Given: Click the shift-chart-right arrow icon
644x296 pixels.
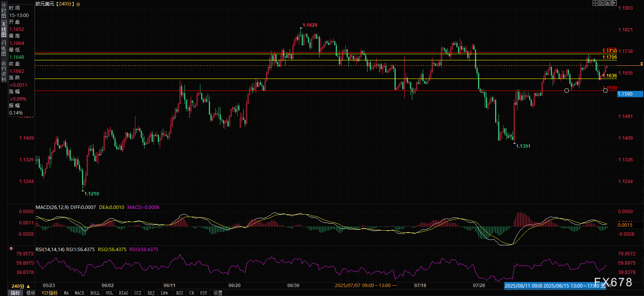Looking at the screenshot, I should 614,3.
